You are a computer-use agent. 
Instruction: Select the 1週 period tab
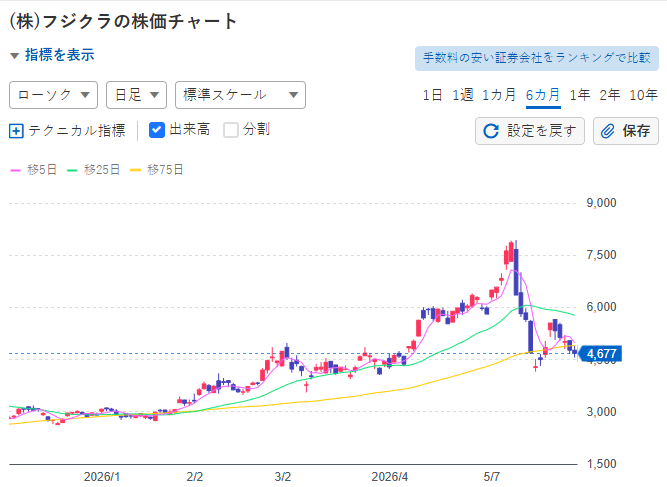[x=463, y=95]
